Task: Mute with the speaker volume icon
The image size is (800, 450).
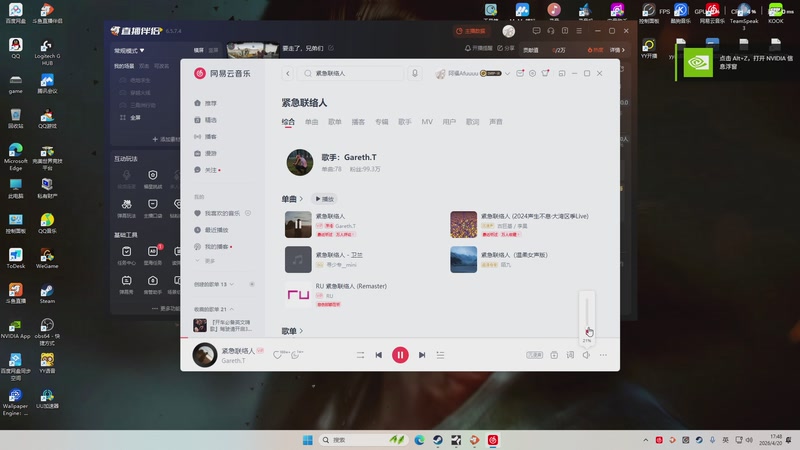Action: [x=586, y=355]
